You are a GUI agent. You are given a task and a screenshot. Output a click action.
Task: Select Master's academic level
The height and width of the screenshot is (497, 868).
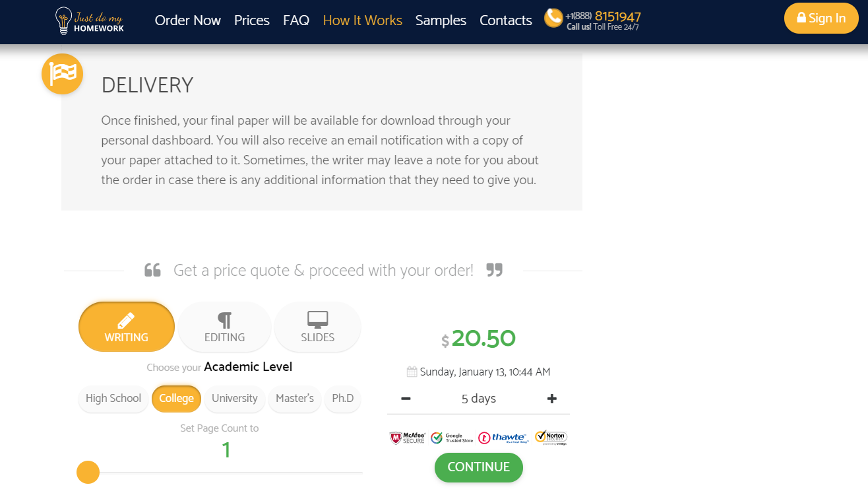point(295,399)
